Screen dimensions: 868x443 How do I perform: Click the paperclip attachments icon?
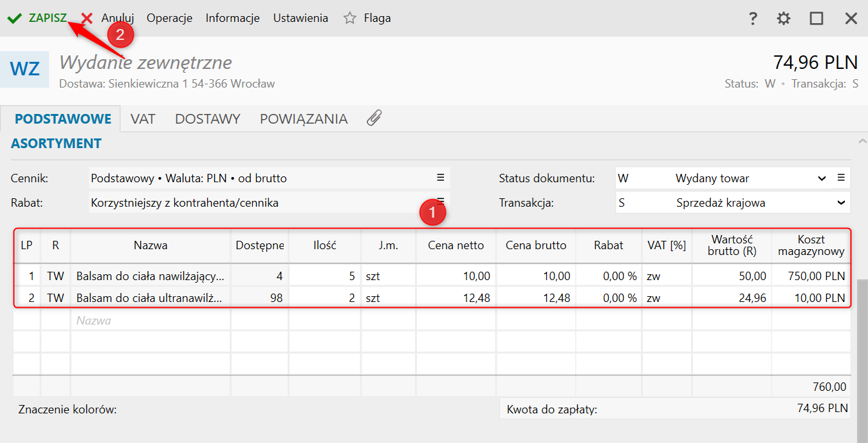(x=374, y=118)
